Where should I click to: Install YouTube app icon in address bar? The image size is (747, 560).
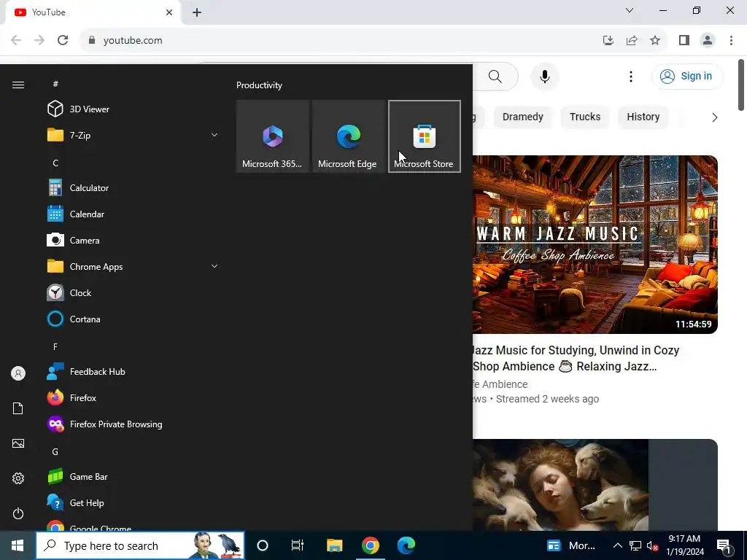(608, 41)
